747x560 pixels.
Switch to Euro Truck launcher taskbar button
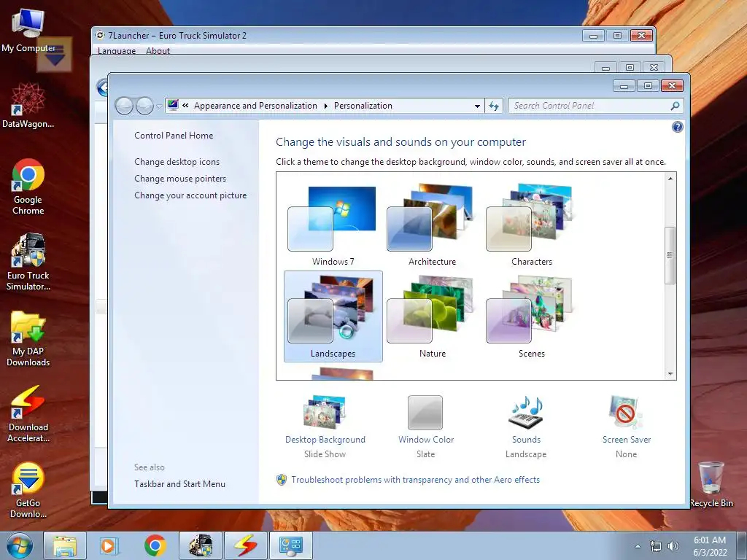point(200,545)
